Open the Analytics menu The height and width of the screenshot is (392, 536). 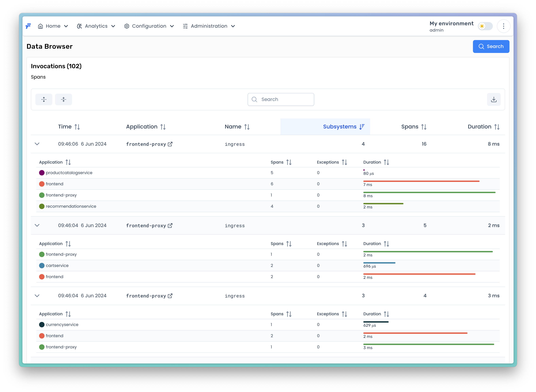point(96,26)
